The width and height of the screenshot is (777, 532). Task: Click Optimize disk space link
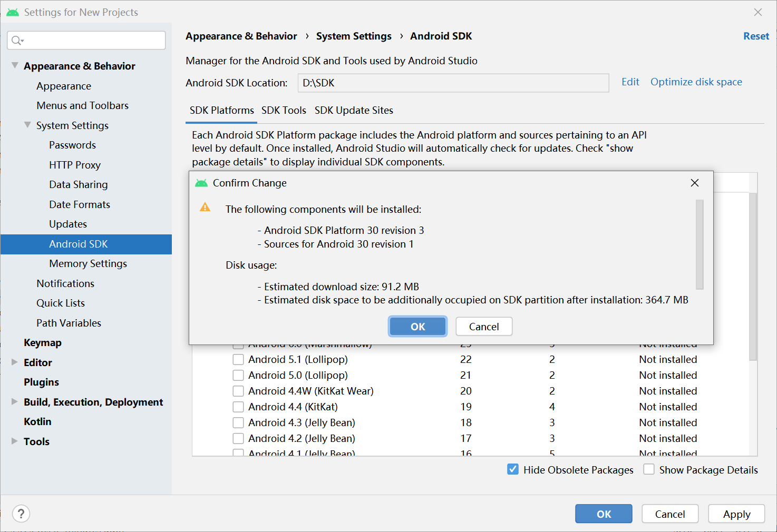pos(696,82)
